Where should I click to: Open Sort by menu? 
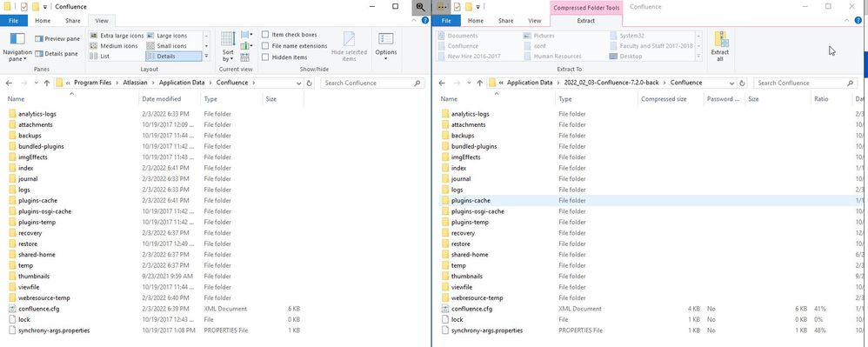(228, 47)
